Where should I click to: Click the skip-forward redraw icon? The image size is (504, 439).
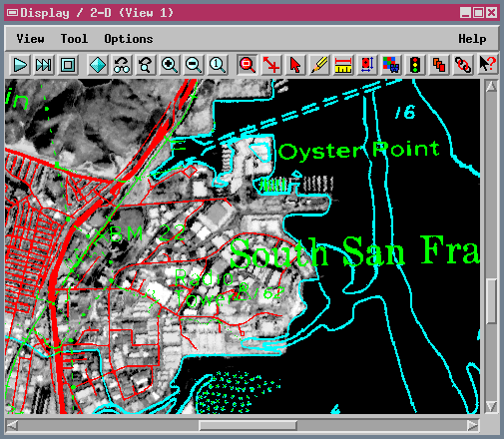[44, 65]
